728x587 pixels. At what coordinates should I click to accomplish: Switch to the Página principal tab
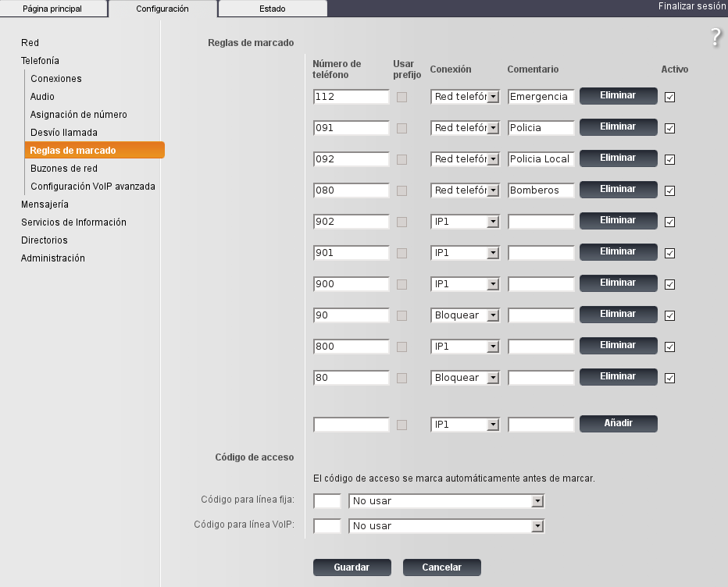point(52,9)
